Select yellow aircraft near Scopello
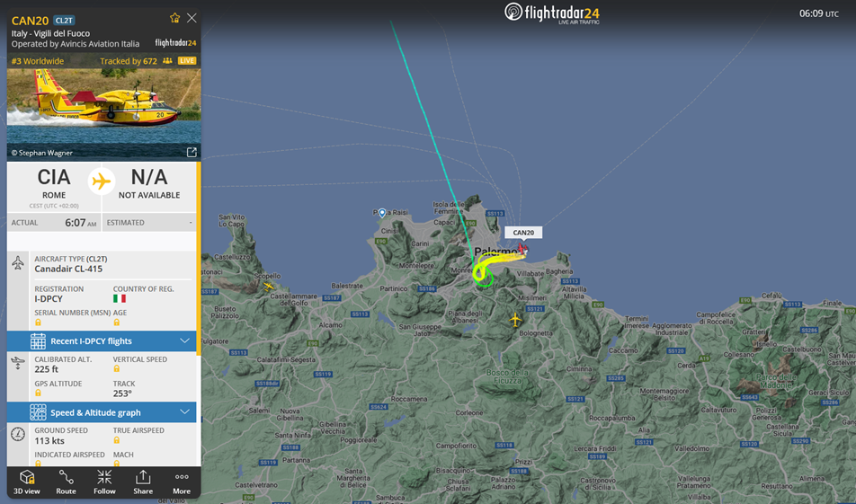The width and height of the screenshot is (856, 504). point(269,286)
